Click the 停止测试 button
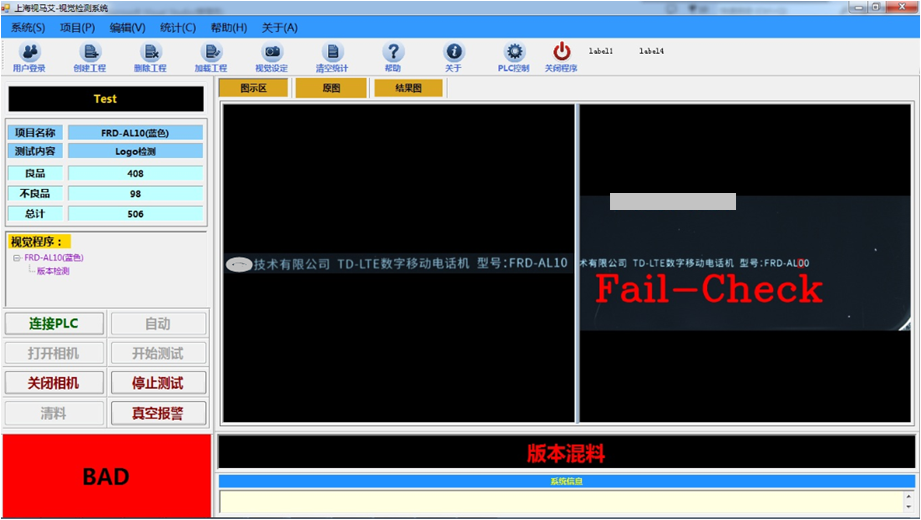 (158, 383)
